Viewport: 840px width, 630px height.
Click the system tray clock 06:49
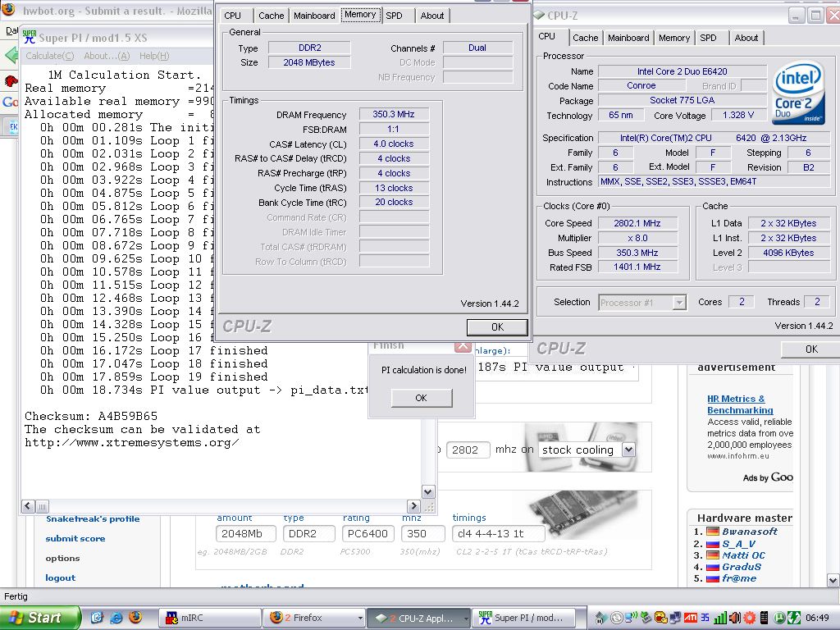(817, 619)
